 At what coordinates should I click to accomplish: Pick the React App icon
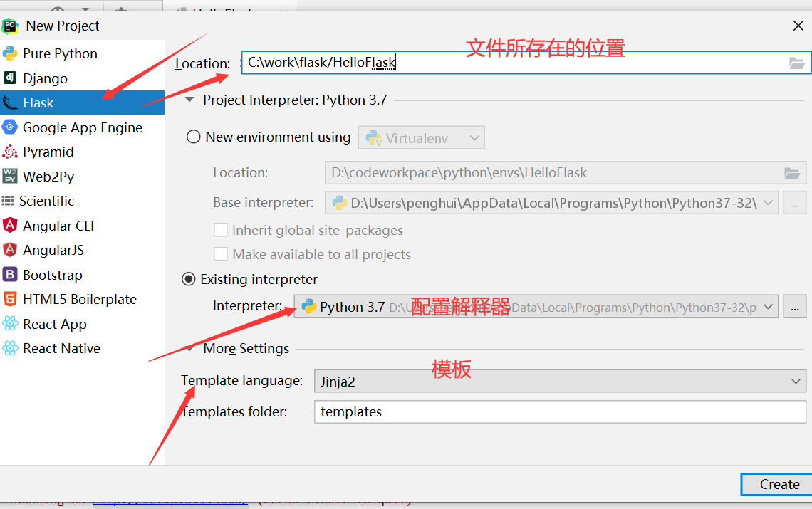(10, 324)
